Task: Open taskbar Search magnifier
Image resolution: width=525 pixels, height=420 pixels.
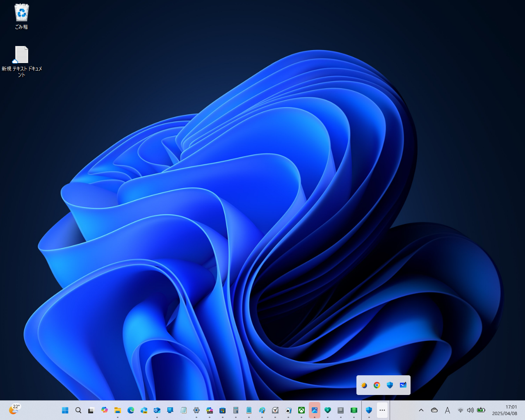Action: click(78, 410)
